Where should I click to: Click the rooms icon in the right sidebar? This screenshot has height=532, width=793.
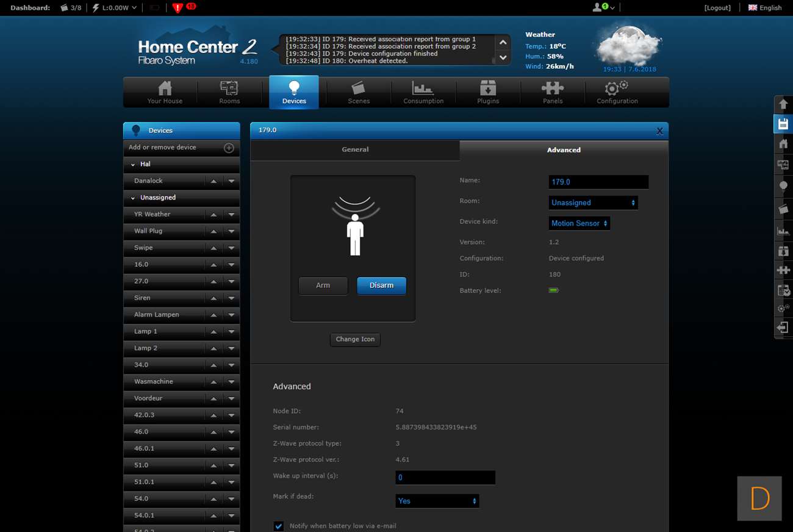tap(783, 165)
